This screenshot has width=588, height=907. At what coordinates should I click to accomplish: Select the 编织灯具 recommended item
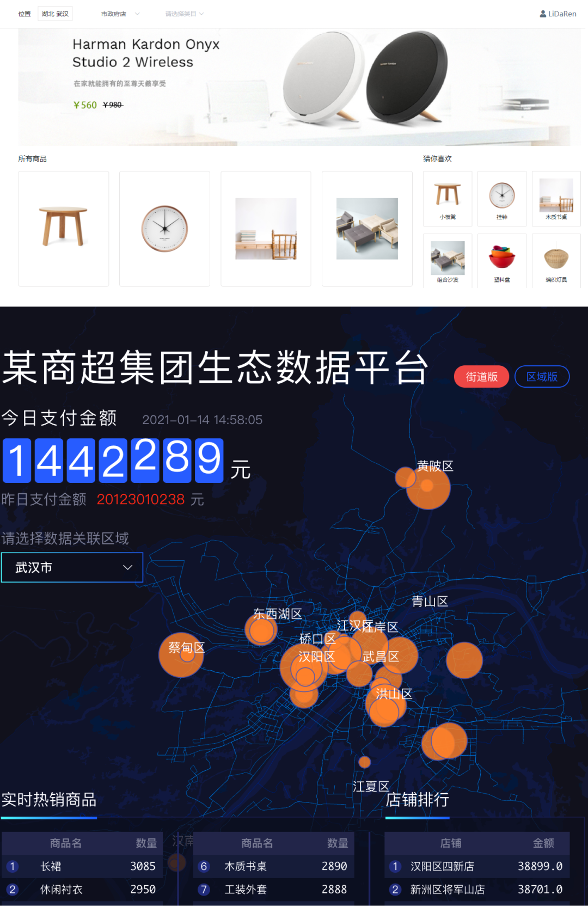pyautogui.click(x=556, y=260)
